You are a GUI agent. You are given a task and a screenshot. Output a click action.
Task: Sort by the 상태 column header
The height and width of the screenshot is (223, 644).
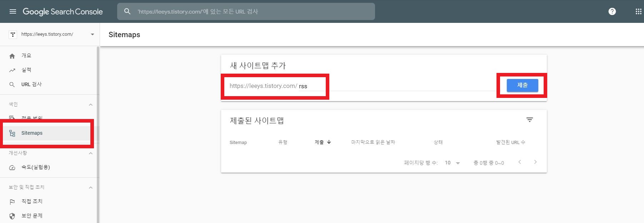point(438,142)
